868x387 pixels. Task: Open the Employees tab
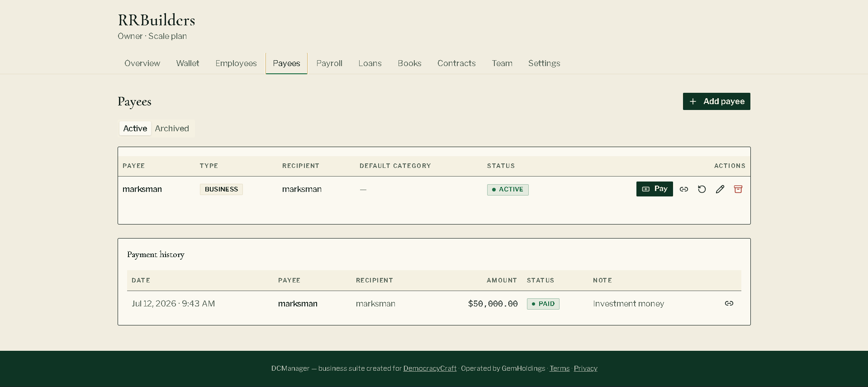click(236, 63)
